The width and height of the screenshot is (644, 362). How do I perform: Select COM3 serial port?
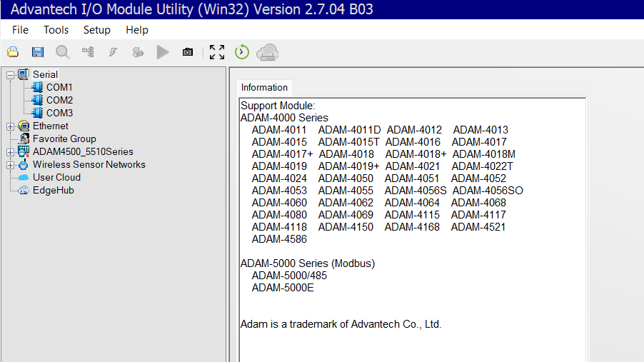point(59,113)
